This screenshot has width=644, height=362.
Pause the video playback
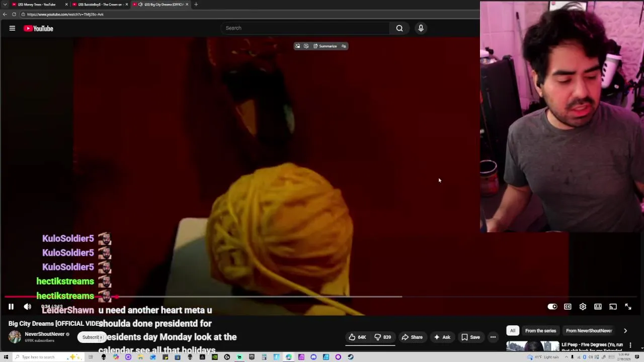(11, 307)
